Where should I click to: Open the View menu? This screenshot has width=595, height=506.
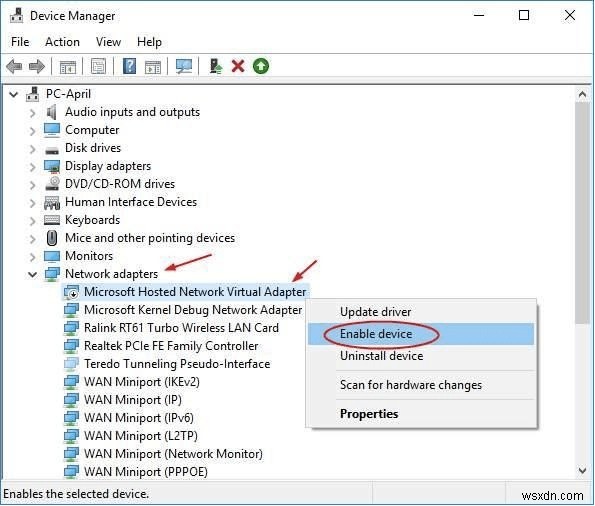[x=108, y=42]
